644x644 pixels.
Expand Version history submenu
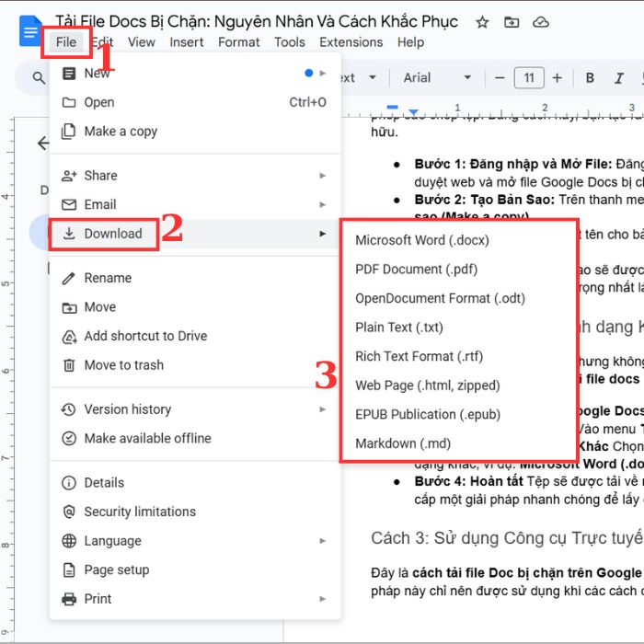195,409
